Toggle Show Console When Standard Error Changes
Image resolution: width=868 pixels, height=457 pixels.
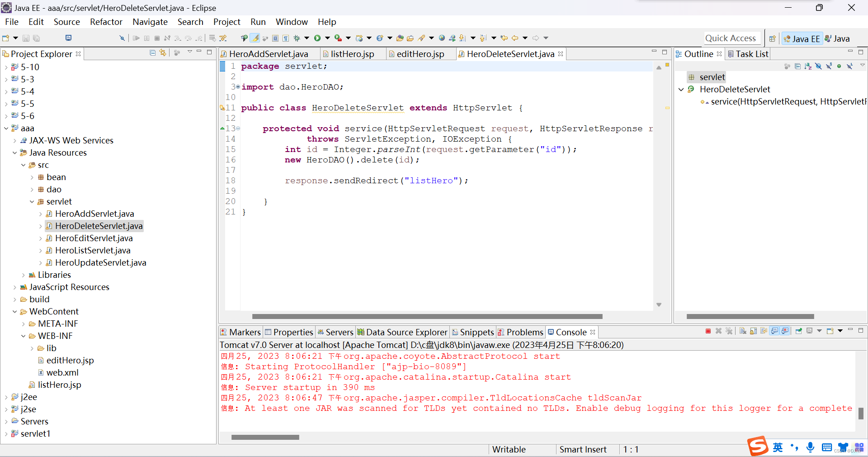(785, 331)
